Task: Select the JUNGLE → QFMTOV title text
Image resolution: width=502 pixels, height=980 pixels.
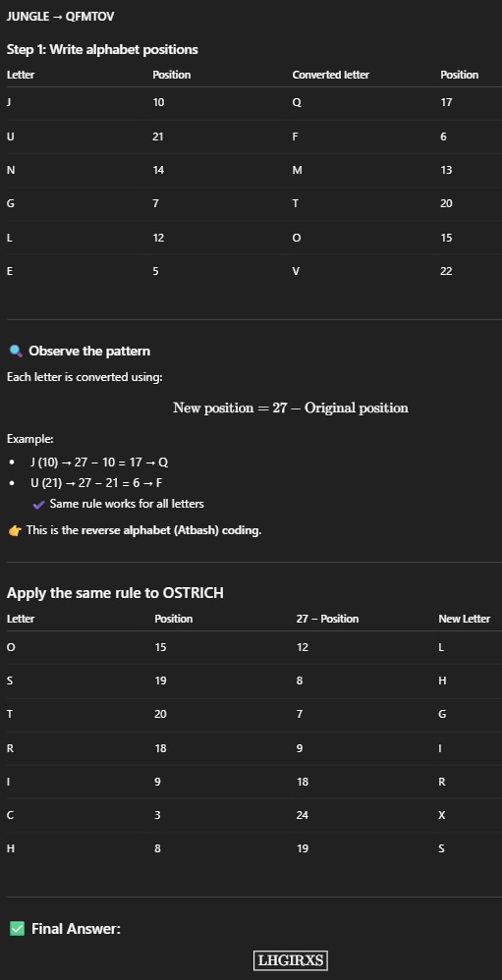Action: (x=61, y=17)
